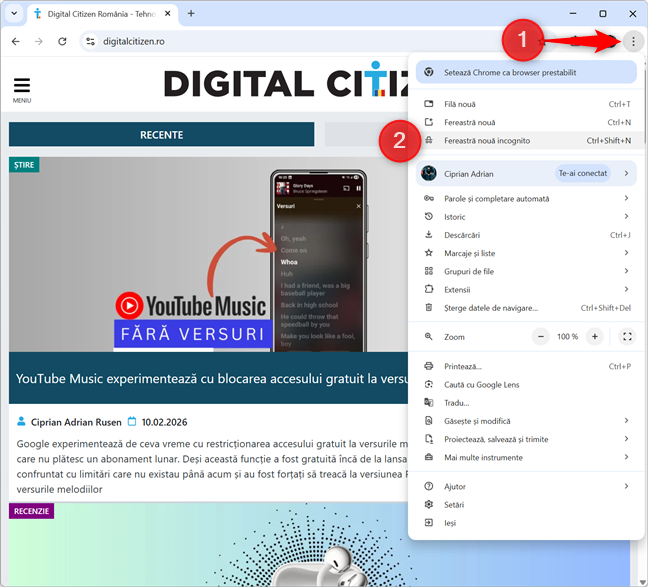The image size is (648, 587).
Task: Click the Te-ai conectat badge
Action: click(x=583, y=173)
